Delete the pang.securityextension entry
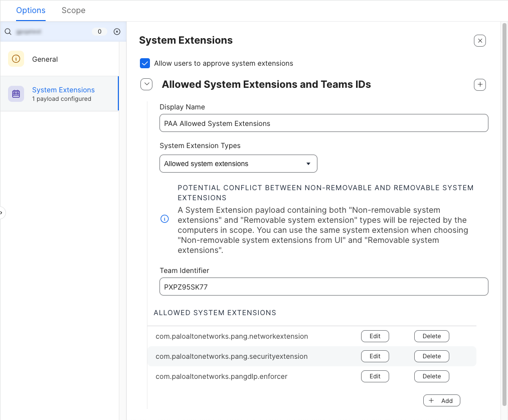This screenshot has width=508, height=420. tap(431, 356)
